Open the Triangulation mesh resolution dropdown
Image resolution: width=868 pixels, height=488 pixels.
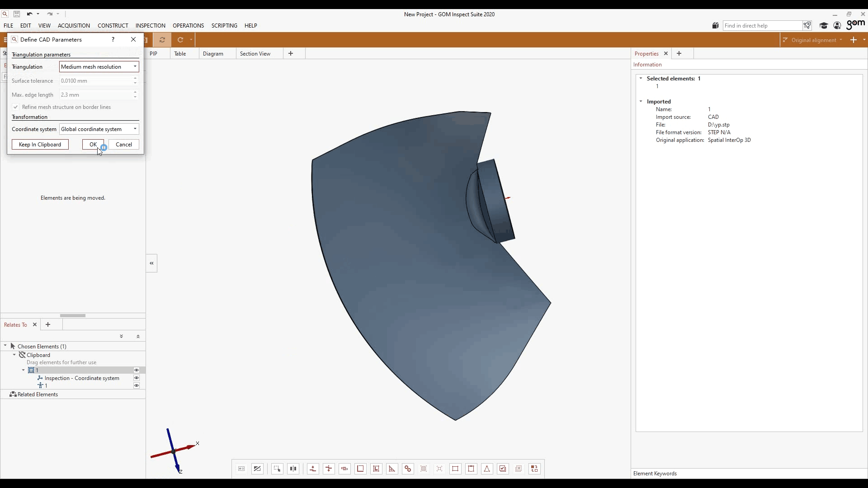coord(99,67)
